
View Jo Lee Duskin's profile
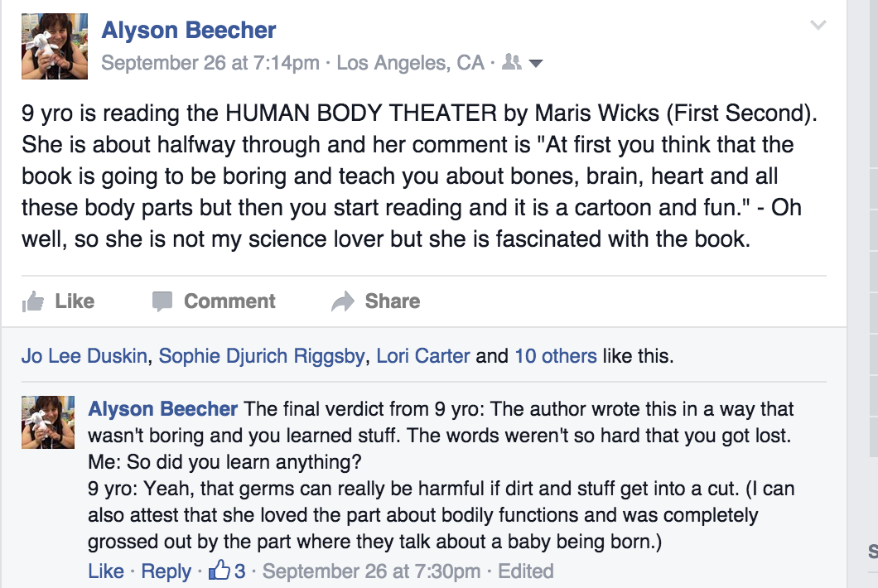coord(84,356)
